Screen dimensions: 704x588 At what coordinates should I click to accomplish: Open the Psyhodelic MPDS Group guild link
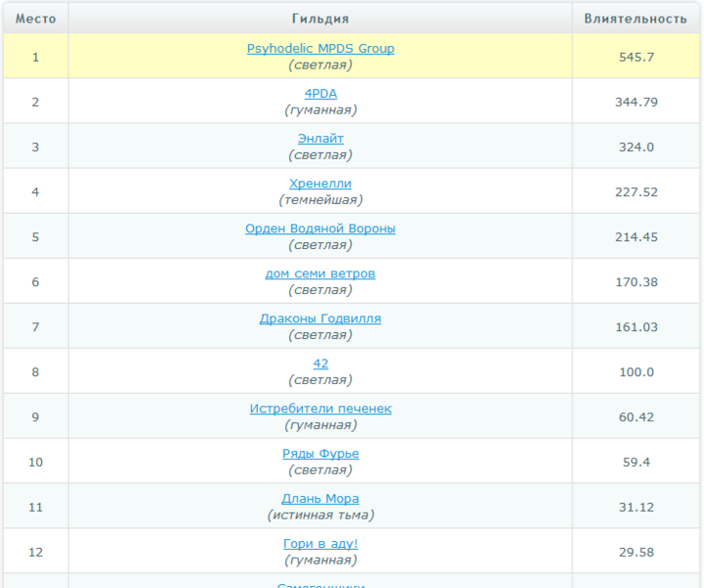pyautogui.click(x=320, y=49)
